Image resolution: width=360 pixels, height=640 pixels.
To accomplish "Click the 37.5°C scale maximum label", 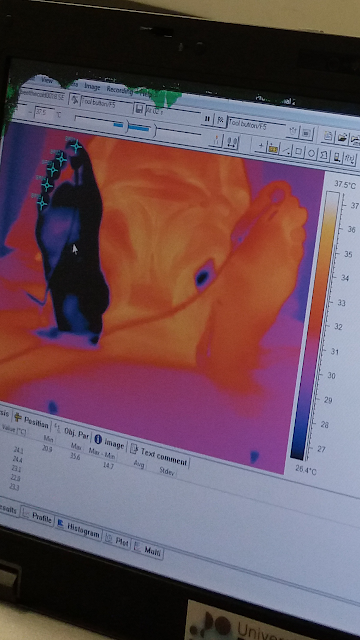I will [345, 184].
